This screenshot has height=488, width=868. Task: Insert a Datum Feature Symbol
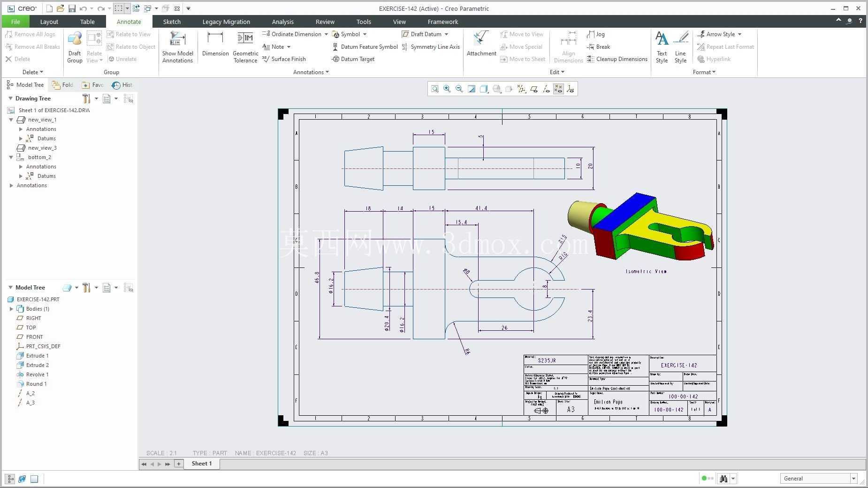[x=365, y=47]
